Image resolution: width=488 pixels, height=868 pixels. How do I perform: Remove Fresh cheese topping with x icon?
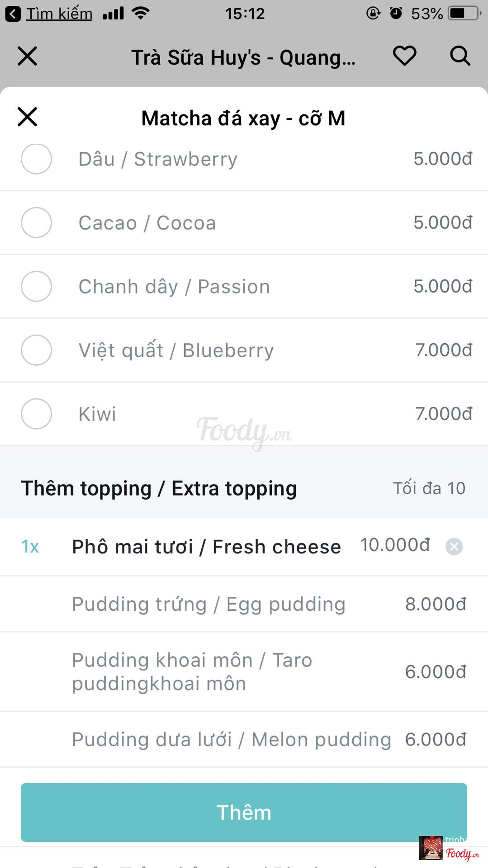[454, 547]
